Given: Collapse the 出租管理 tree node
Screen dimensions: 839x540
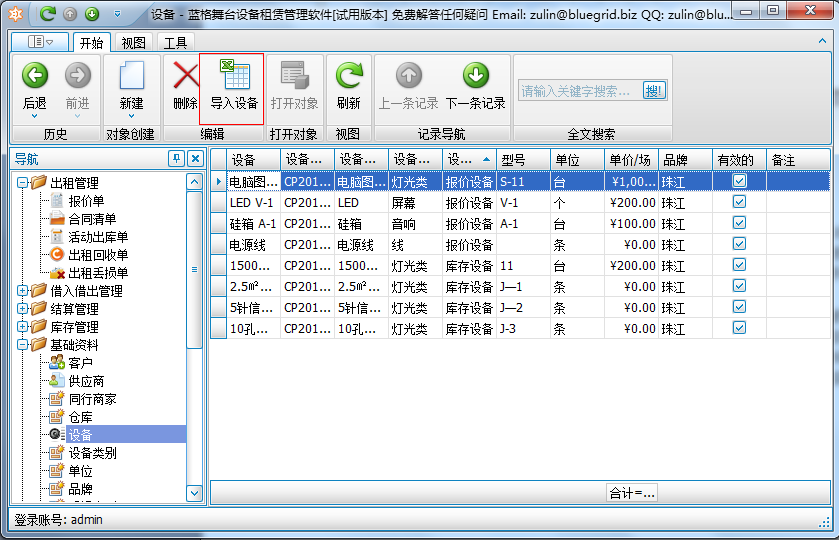Looking at the screenshot, I should (23, 183).
